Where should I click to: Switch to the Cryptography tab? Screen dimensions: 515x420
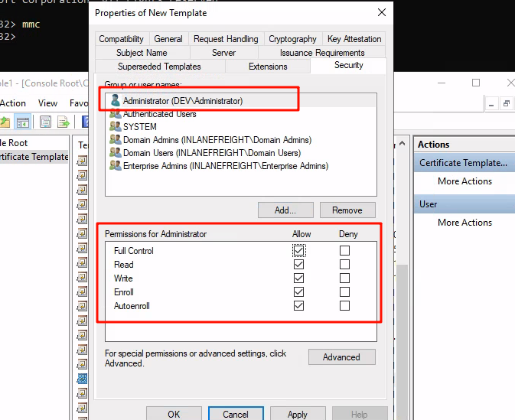[x=292, y=39]
